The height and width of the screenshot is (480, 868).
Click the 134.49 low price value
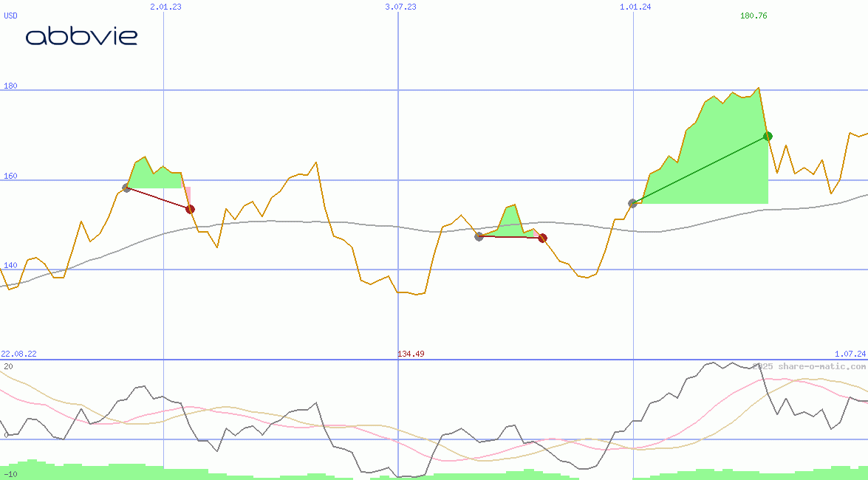[x=411, y=354]
